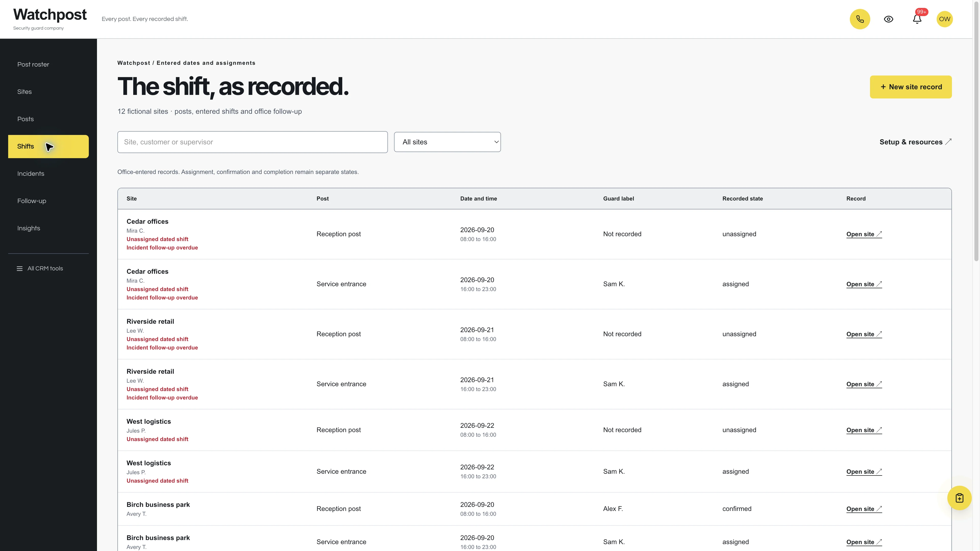Select the Alex F. guard label cell

tap(613, 509)
